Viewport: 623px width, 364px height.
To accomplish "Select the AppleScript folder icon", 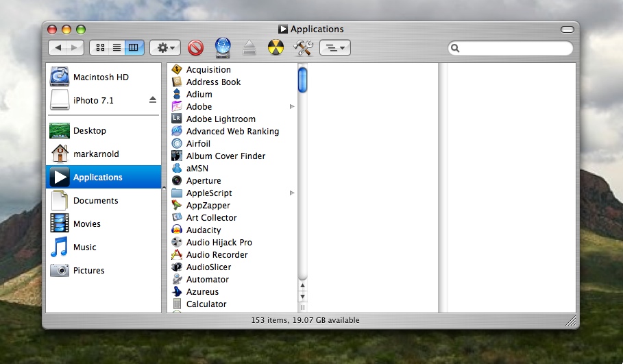I will [177, 193].
